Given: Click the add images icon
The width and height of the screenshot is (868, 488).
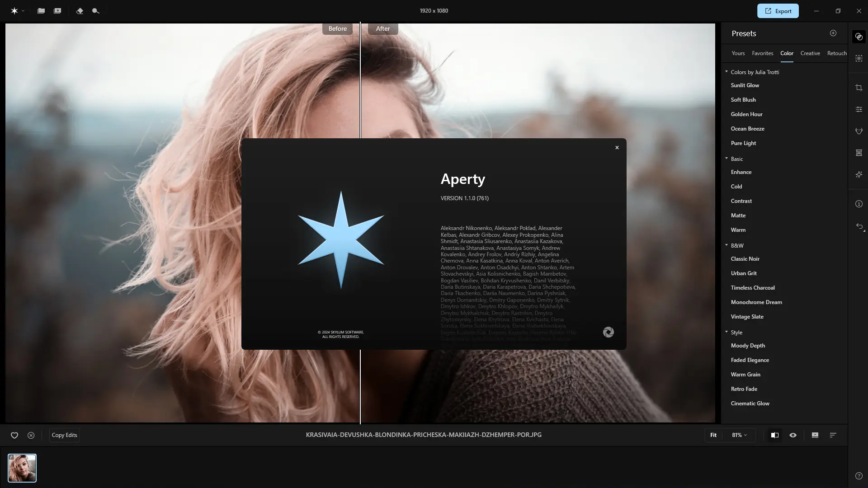Looking at the screenshot, I should [57, 11].
